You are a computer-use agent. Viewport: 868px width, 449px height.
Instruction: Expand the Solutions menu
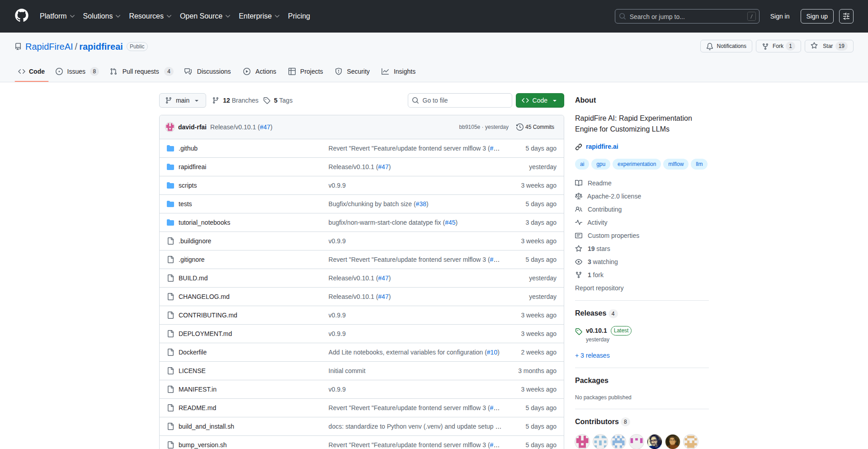point(102,16)
